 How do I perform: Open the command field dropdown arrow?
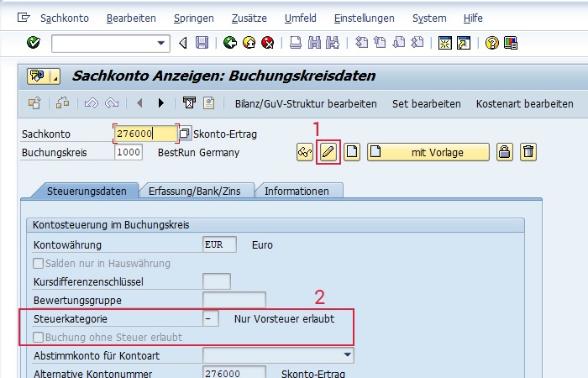[161, 43]
